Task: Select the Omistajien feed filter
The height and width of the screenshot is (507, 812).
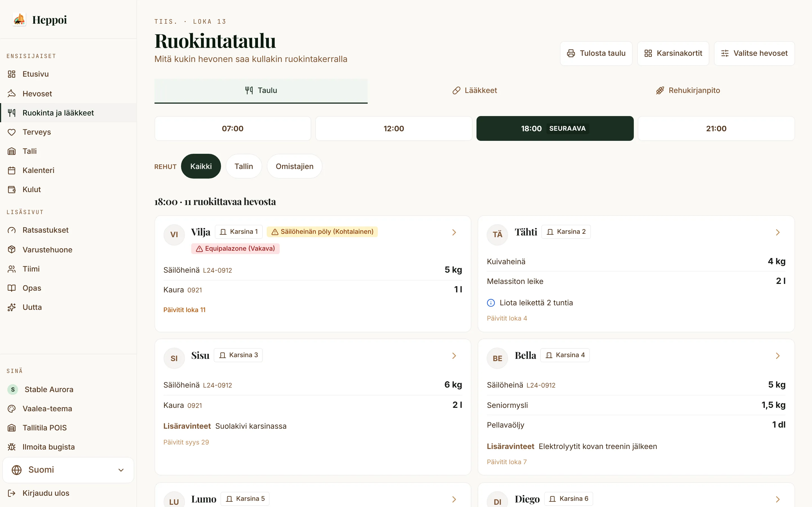Action: pos(294,166)
